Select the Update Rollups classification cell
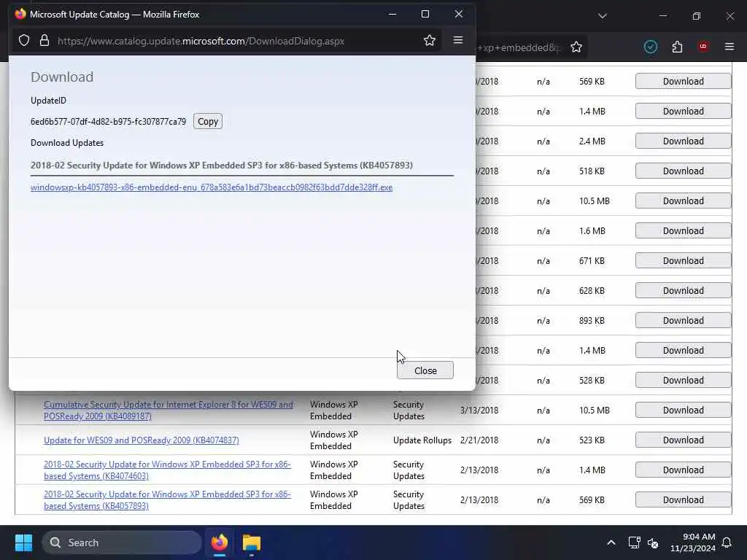The height and width of the screenshot is (560, 747). (x=422, y=440)
